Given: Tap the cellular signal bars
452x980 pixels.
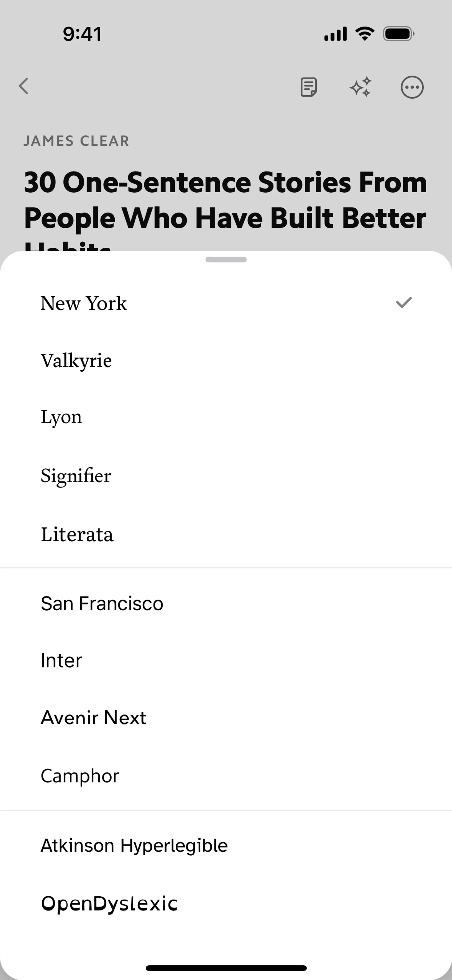Looking at the screenshot, I should click(335, 34).
